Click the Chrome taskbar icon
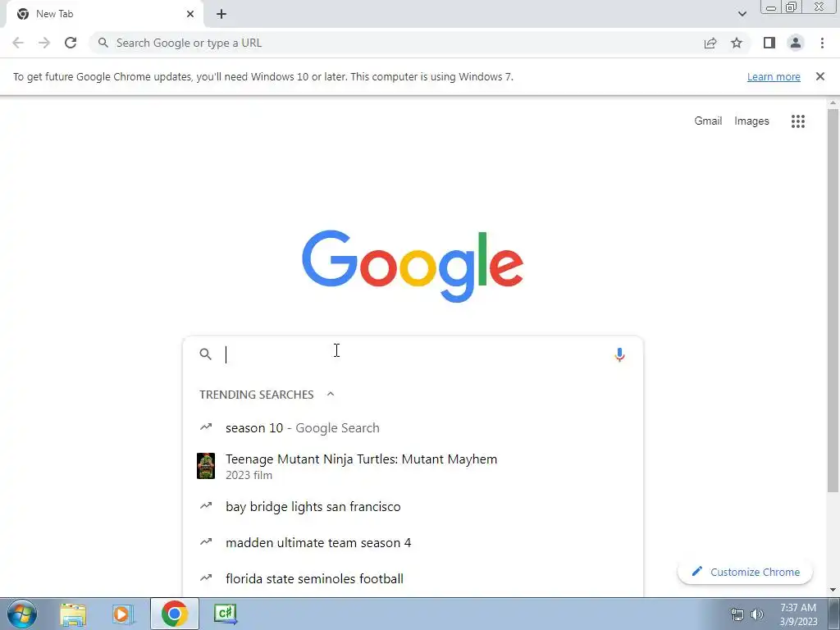The height and width of the screenshot is (630, 840). 174,614
